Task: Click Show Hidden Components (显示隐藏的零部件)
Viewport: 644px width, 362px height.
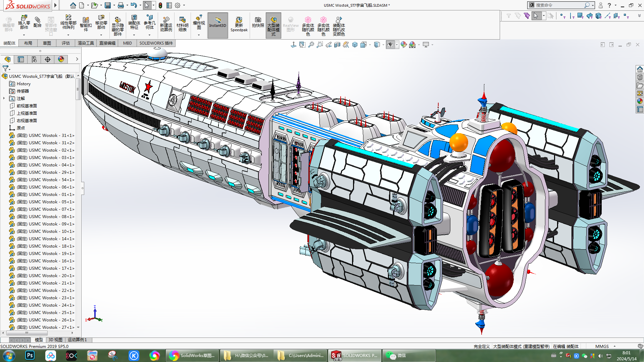Action: pyautogui.click(x=117, y=26)
